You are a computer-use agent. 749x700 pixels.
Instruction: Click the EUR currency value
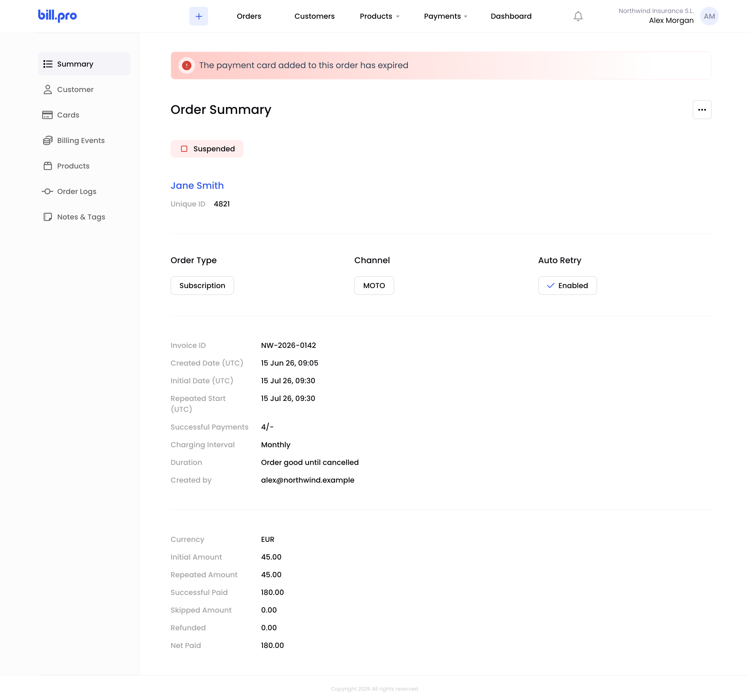(268, 540)
